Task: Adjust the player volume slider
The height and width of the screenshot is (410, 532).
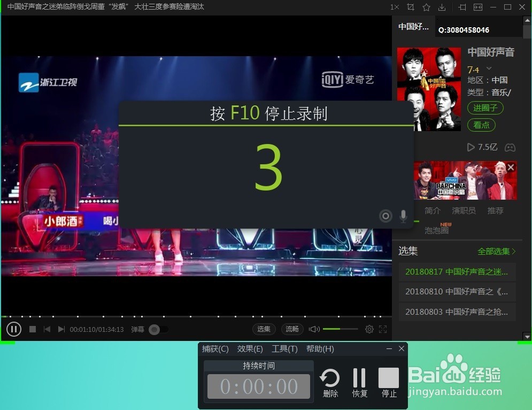Action: (340, 329)
